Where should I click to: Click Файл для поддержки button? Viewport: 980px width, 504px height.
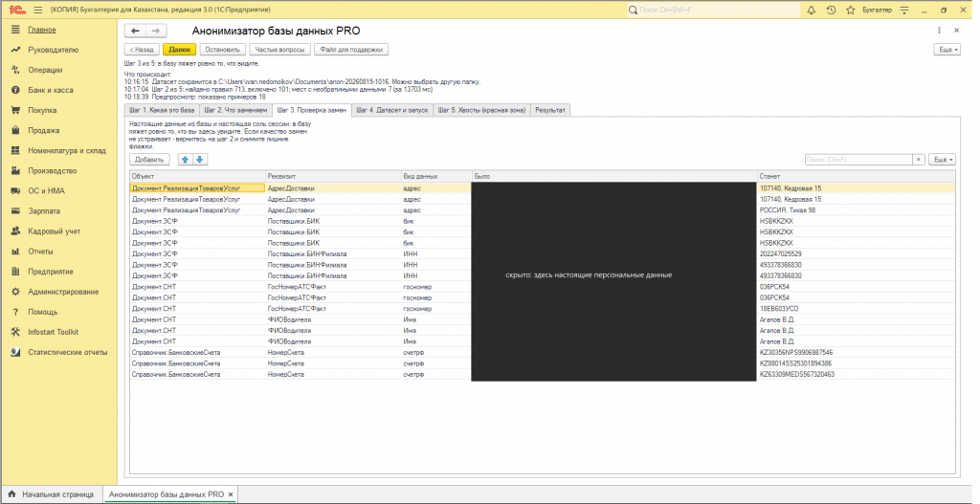(x=351, y=50)
